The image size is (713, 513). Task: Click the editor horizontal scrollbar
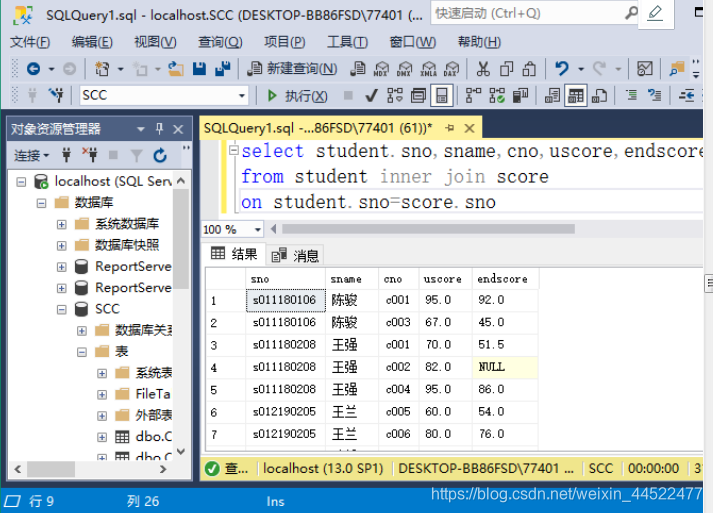pyautogui.click(x=428, y=229)
